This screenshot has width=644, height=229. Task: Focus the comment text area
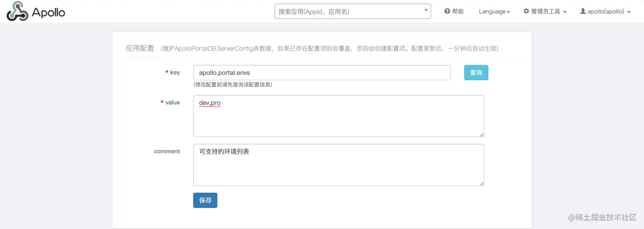pos(339,165)
